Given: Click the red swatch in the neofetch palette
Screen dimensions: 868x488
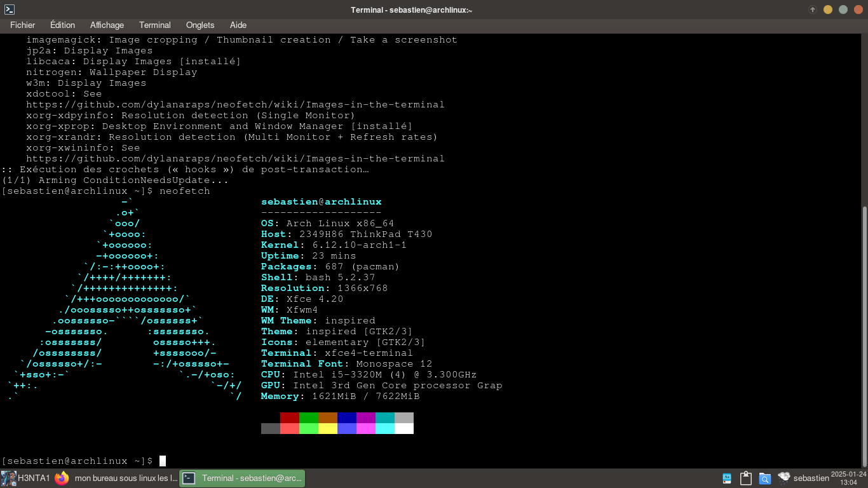Looking at the screenshot, I should (290, 418).
